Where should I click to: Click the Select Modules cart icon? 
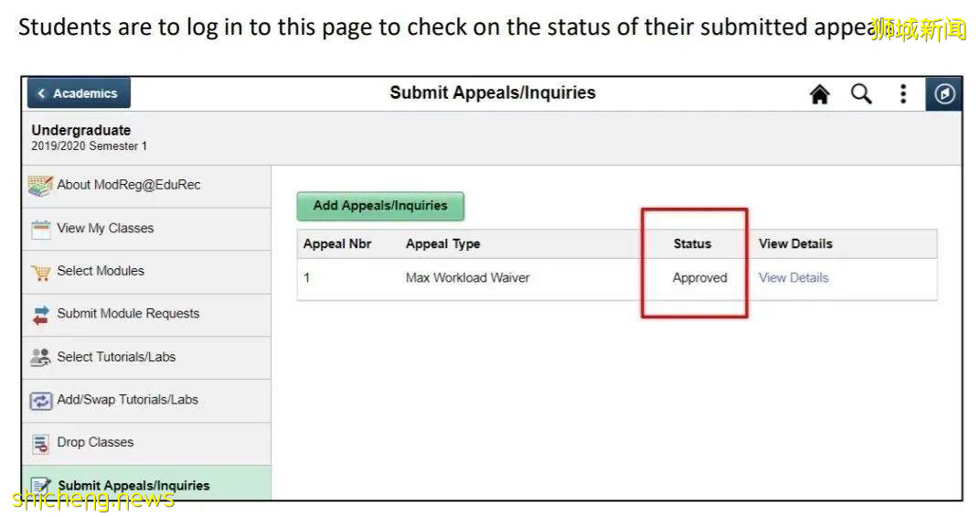point(41,272)
